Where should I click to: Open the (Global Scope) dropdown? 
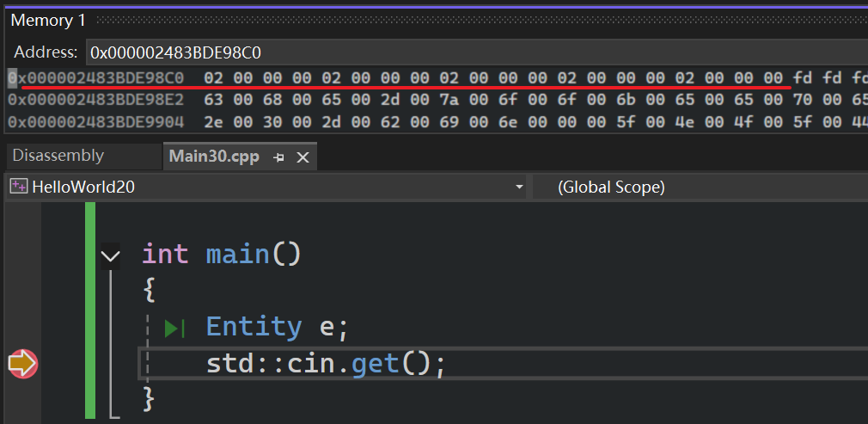click(696, 187)
